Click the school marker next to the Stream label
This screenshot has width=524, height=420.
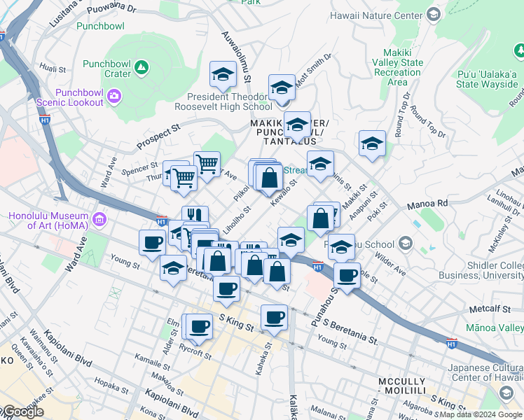320,164
